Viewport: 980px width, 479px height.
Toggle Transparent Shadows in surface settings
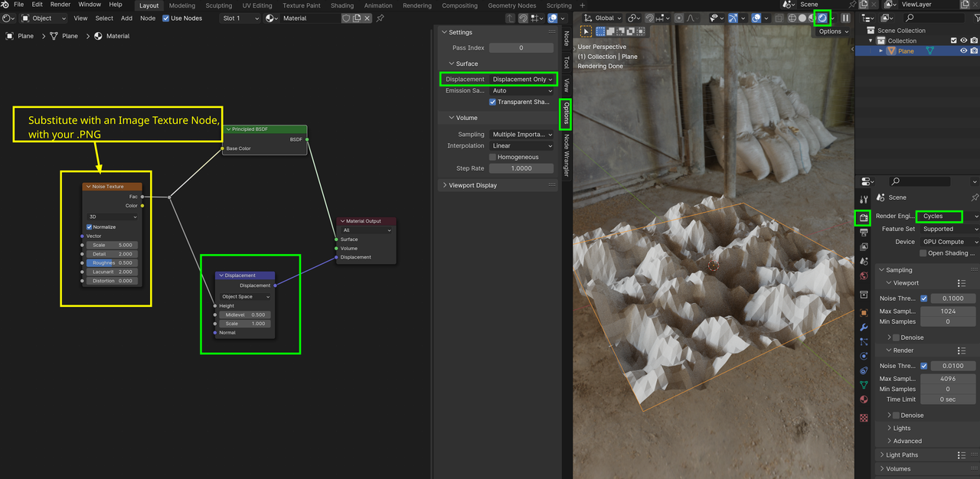pyautogui.click(x=493, y=102)
